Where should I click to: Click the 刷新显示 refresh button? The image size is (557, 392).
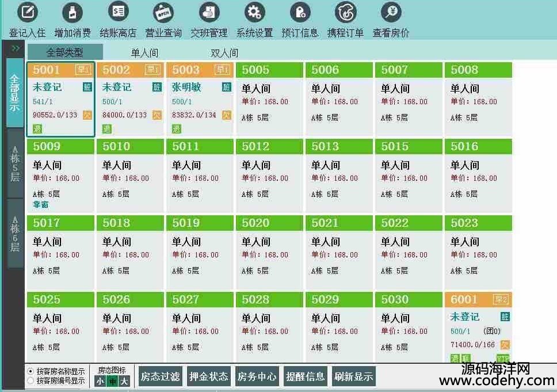click(353, 376)
